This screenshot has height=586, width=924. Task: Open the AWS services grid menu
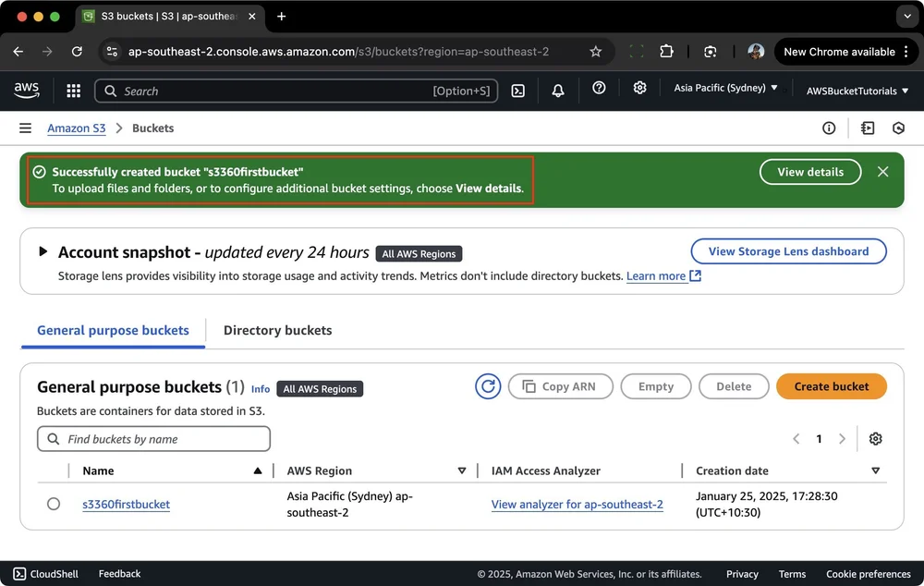73,91
